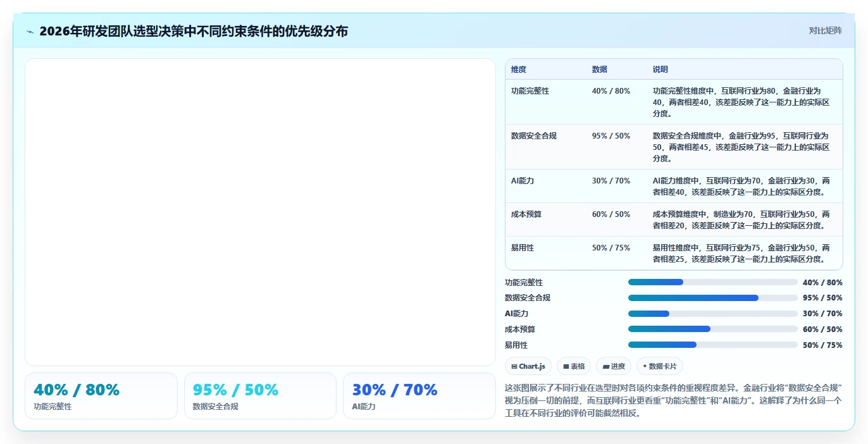
Task: Click the table cell reading 95% / 50%
Action: coord(611,136)
